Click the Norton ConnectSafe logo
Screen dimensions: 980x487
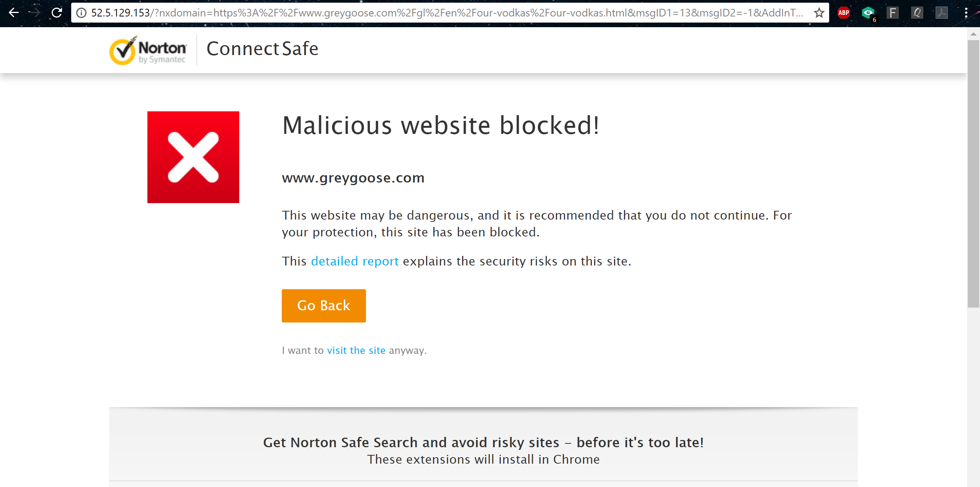click(x=147, y=50)
